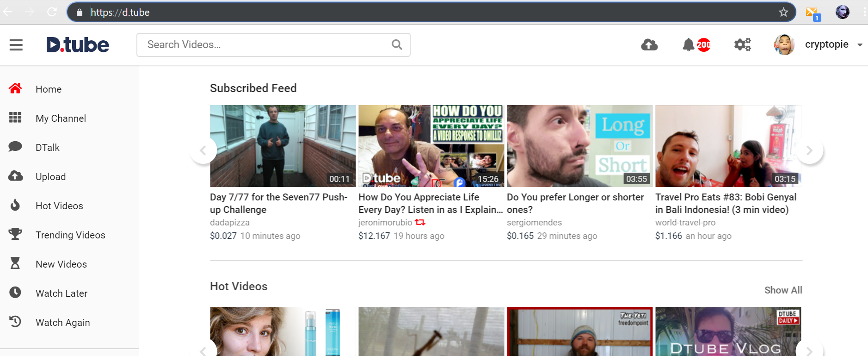Viewport: 868px width, 356px height.
Task: Visit the sergiomendes channel link
Action: [534, 223]
